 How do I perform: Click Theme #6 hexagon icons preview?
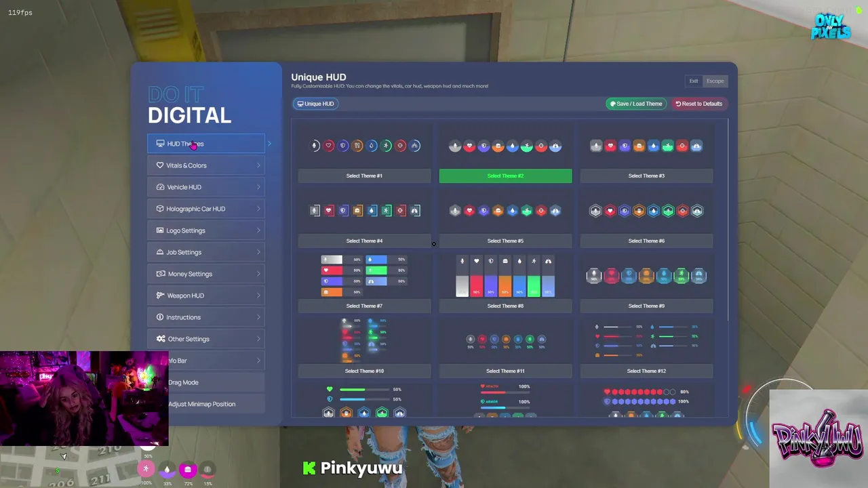[646, 211]
